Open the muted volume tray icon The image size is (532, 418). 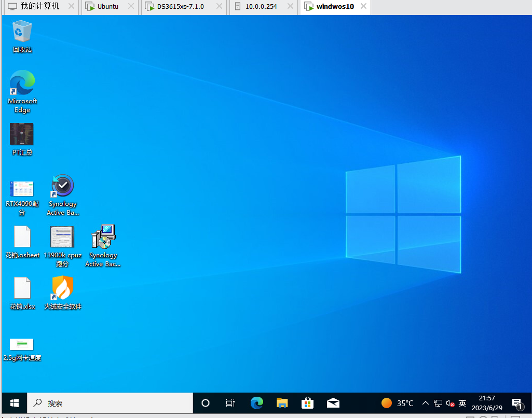tap(450, 403)
